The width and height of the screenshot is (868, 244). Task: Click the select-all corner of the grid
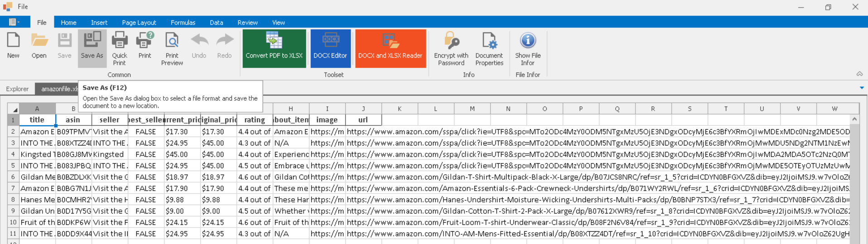coord(13,109)
